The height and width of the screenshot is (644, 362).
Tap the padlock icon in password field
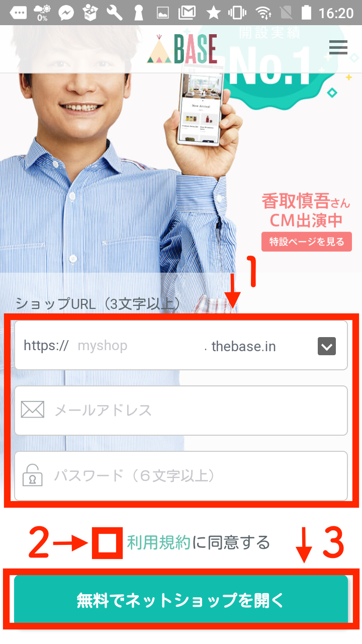33,475
